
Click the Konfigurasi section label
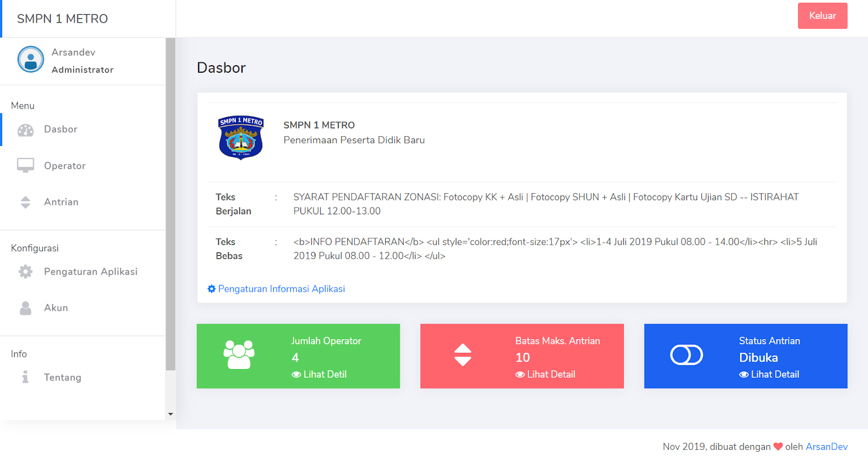35,248
